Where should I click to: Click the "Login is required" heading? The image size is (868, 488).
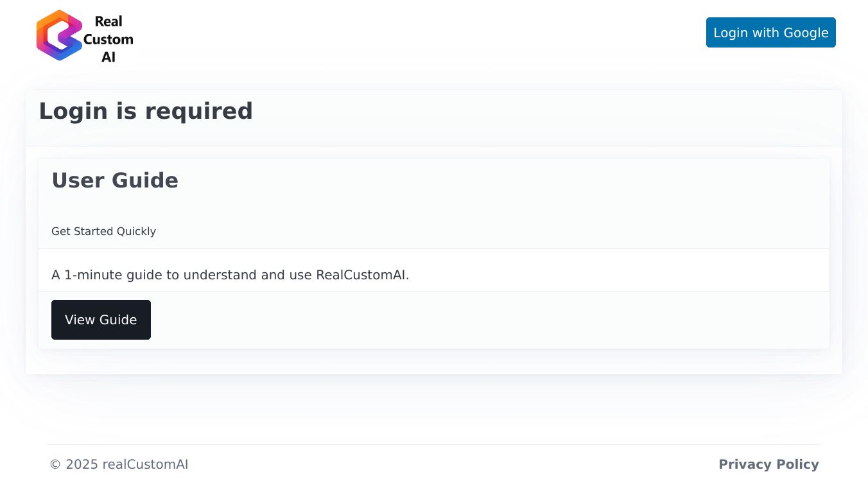coord(146,111)
